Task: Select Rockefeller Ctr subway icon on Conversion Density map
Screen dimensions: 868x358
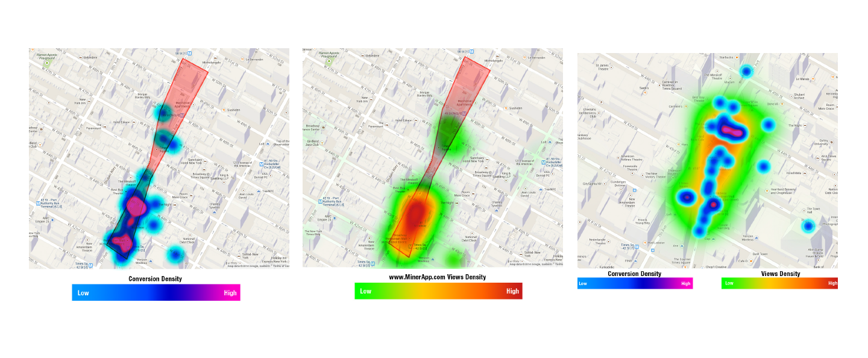Action: pyautogui.click(x=260, y=163)
